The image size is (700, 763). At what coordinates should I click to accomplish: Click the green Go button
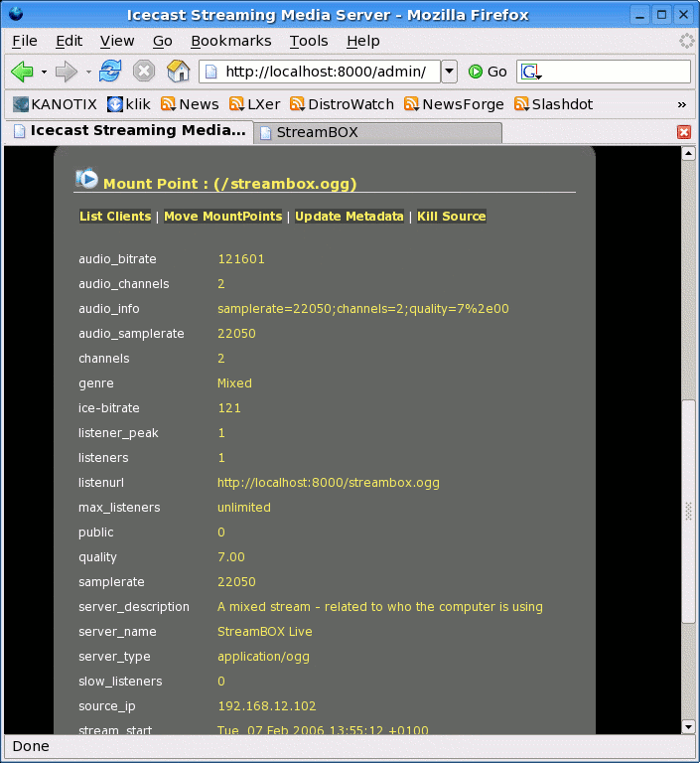tap(488, 72)
